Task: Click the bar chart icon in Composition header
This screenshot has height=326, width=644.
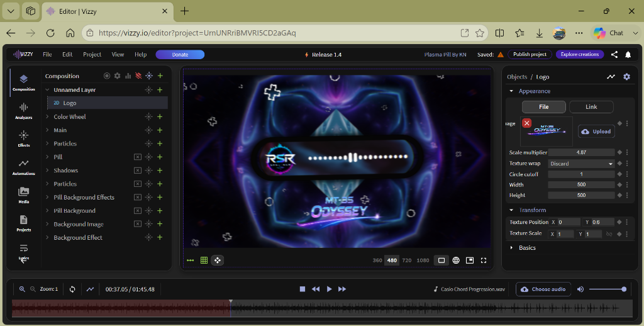Action: pyautogui.click(x=128, y=76)
